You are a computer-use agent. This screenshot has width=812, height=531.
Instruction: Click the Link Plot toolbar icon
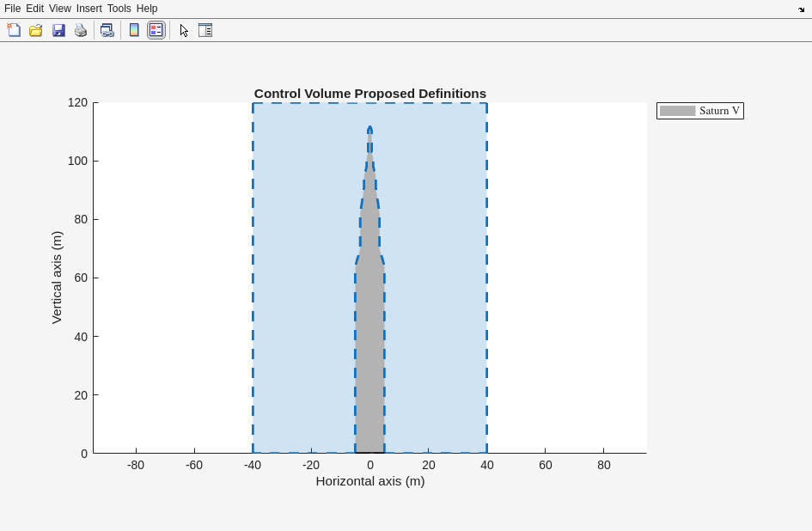107,30
